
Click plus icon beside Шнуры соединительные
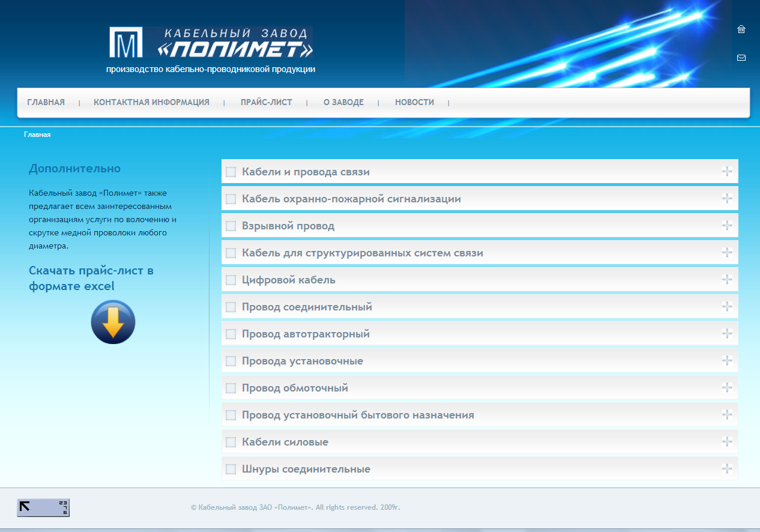point(727,468)
